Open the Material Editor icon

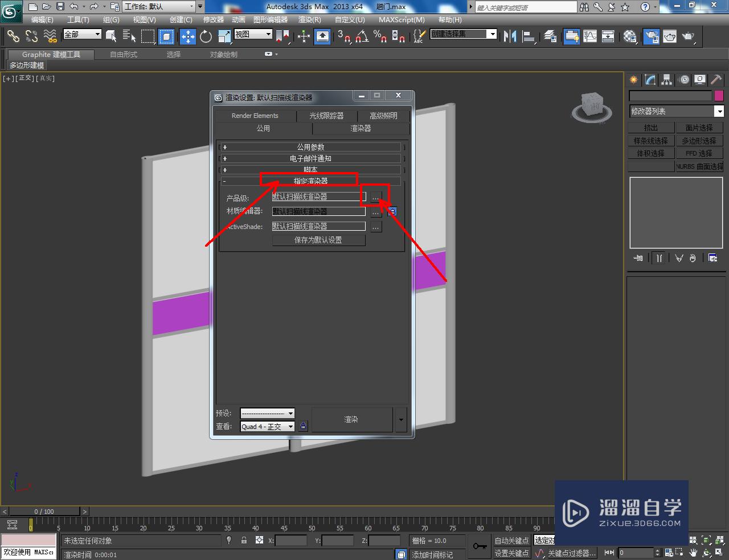[630, 36]
